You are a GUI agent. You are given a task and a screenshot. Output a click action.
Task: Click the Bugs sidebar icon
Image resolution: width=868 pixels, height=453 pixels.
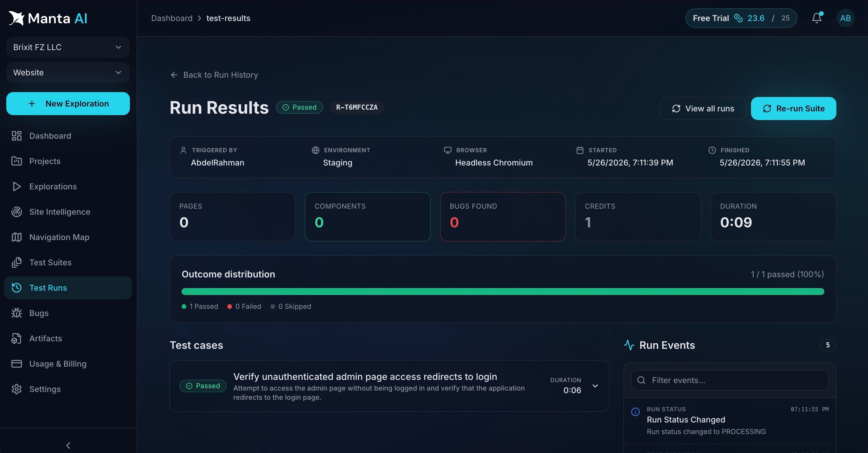point(16,313)
